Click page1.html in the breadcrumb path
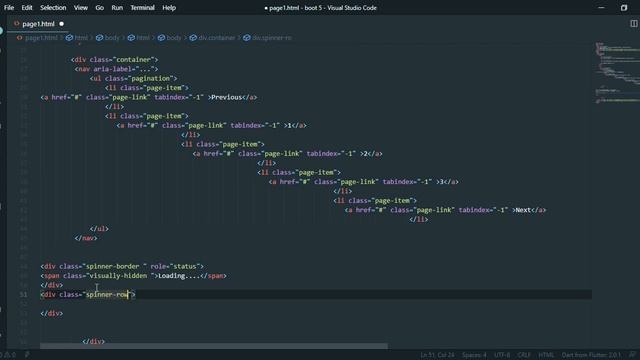The width and height of the screenshot is (640, 360). 41,38
